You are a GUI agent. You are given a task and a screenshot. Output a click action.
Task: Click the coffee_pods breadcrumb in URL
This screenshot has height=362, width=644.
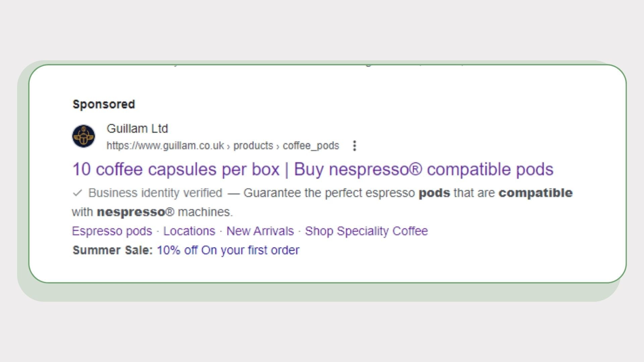click(311, 146)
